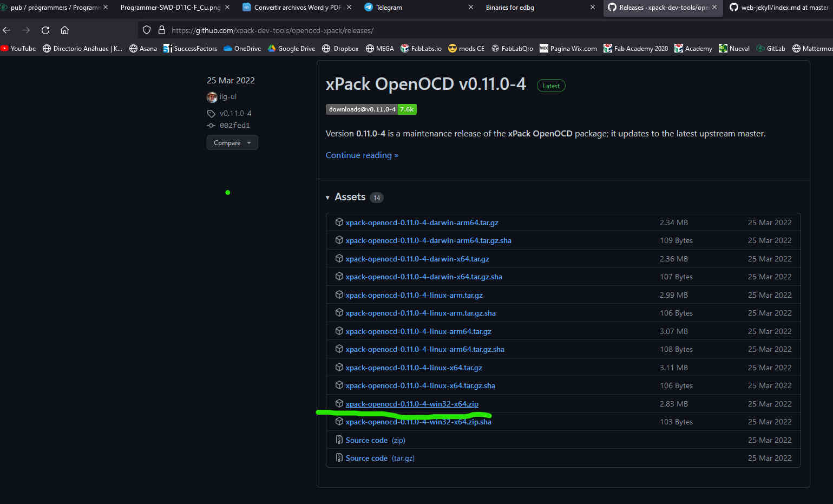Click the ilg-ul author name
The height and width of the screenshot is (504, 833).
click(228, 97)
